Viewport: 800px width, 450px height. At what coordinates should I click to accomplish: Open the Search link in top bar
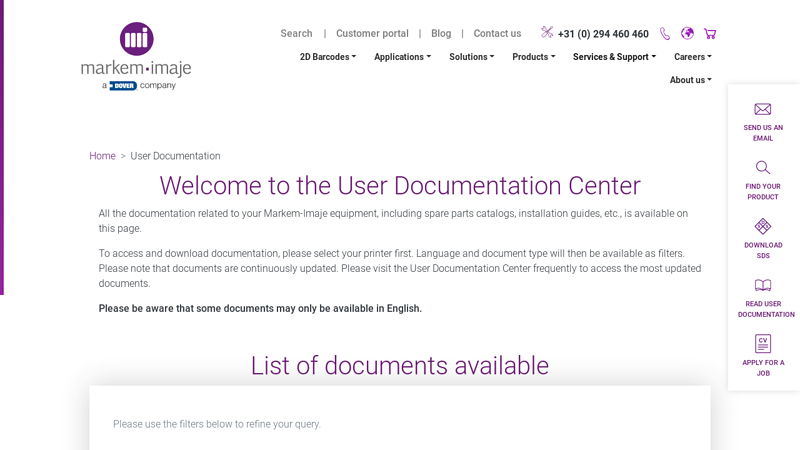[296, 33]
